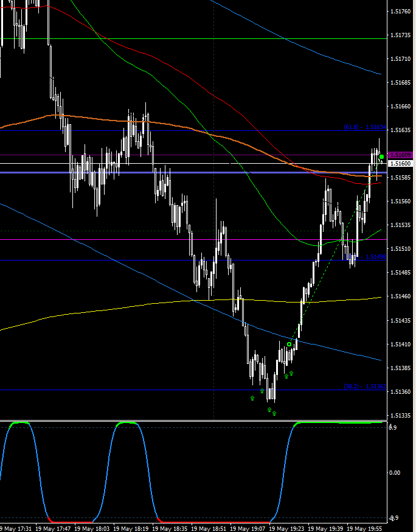Select the 1.51585 price scale value
This screenshot has height=532, width=416.
pyautogui.click(x=400, y=178)
